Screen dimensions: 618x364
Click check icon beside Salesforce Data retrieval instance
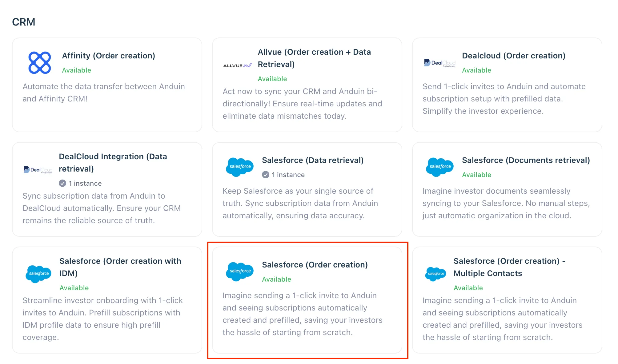tap(266, 175)
